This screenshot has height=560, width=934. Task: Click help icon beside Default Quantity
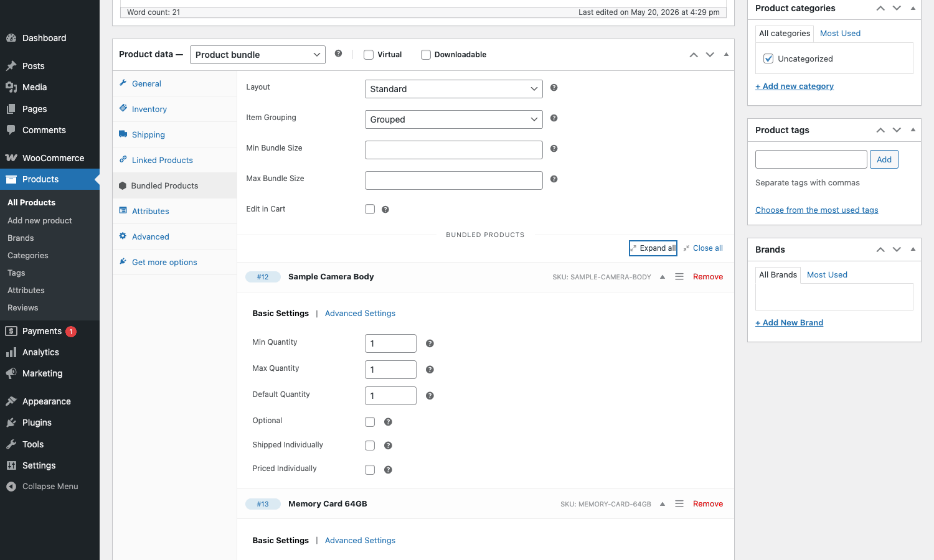coord(430,396)
